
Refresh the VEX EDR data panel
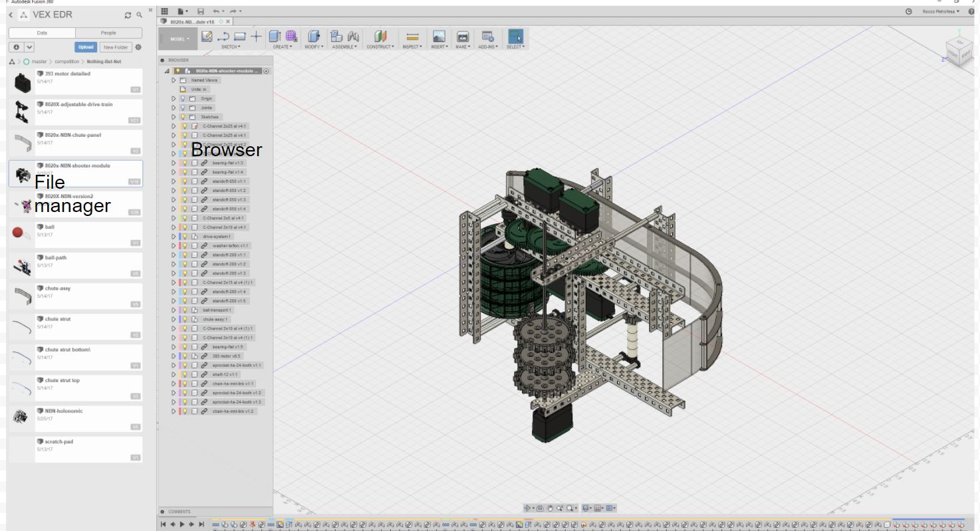coord(128,15)
